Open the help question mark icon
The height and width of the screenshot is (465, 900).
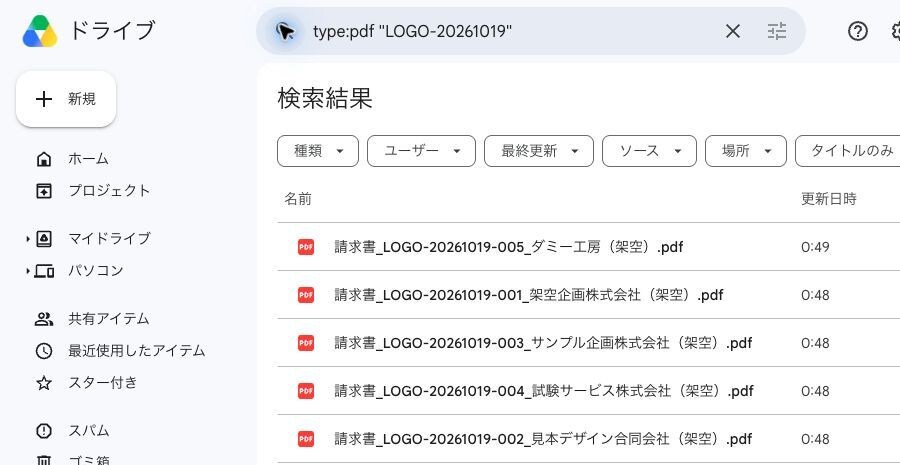[x=858, y=31]
